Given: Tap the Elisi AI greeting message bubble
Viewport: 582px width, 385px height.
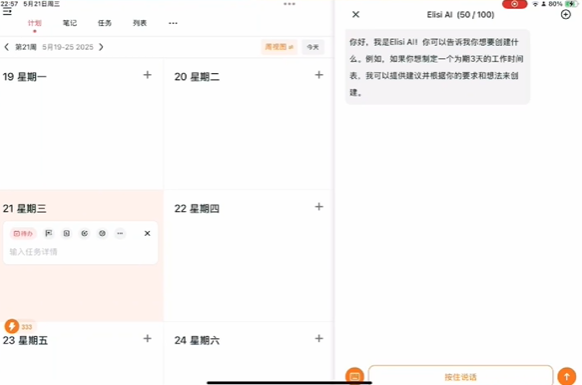Looking at the screenshot, I should (x=438, y=67).
